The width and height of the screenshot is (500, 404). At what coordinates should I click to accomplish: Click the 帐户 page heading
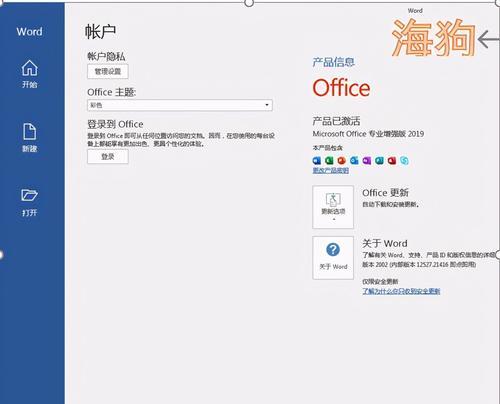(x=100, y=32)
